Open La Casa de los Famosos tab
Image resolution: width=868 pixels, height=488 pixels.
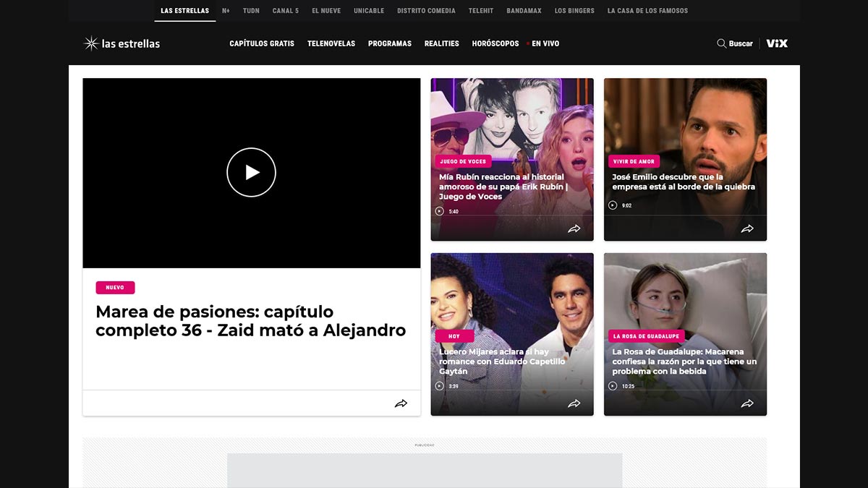(x=647, y=11)
